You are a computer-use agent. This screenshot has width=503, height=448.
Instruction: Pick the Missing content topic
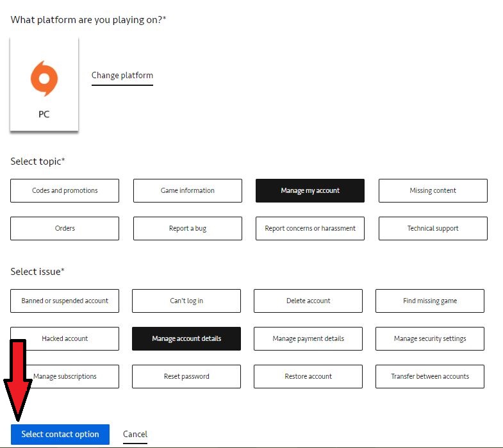coord(433,190)
